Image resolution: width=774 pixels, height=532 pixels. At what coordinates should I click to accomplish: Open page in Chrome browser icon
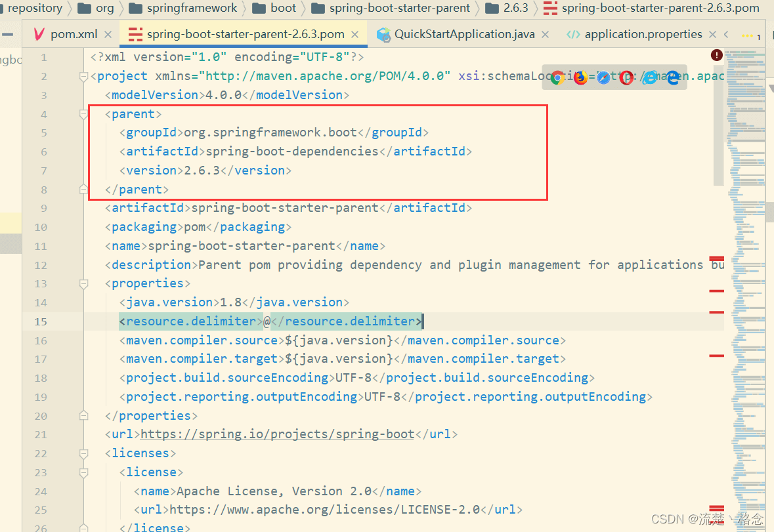pos(557,77)
